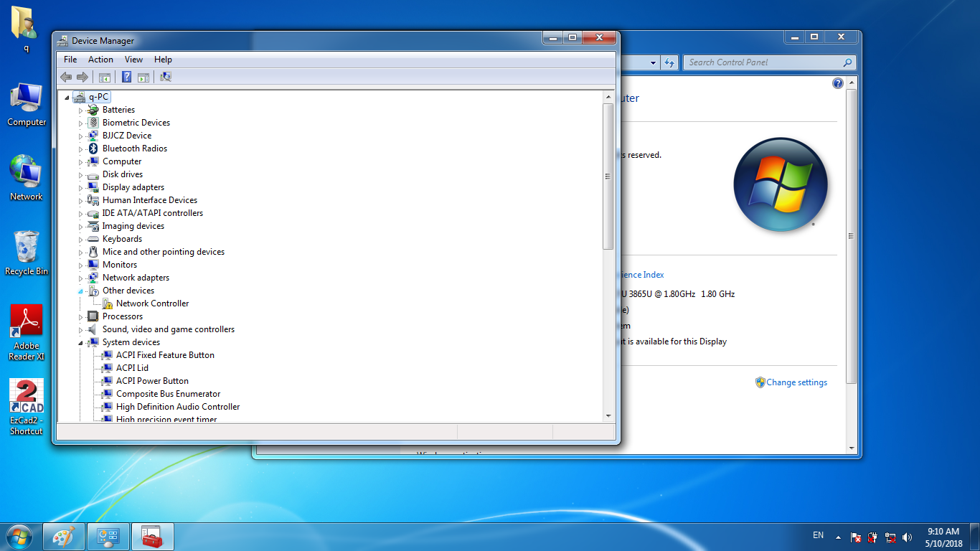The height and width of the screenshot is (551, 980).
Task: Click the Back arrow in Device Manager toolbar
Action: point(66,77)
